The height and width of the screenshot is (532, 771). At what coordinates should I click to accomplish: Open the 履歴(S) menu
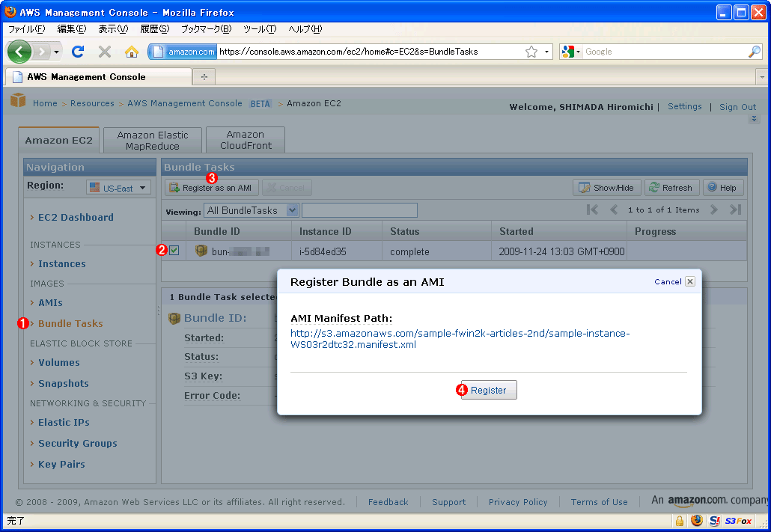tap(154, 29)
